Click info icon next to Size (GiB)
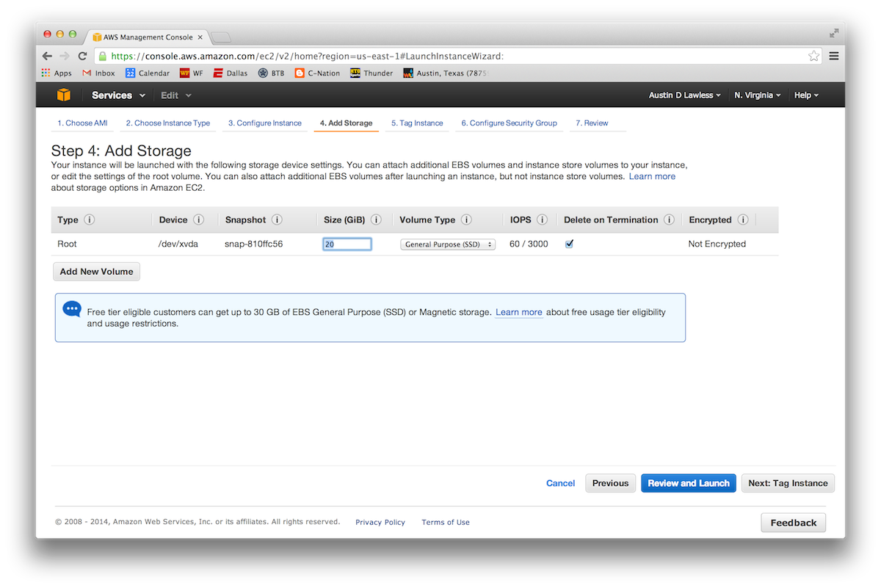The image size is (881, 588). 376,219
